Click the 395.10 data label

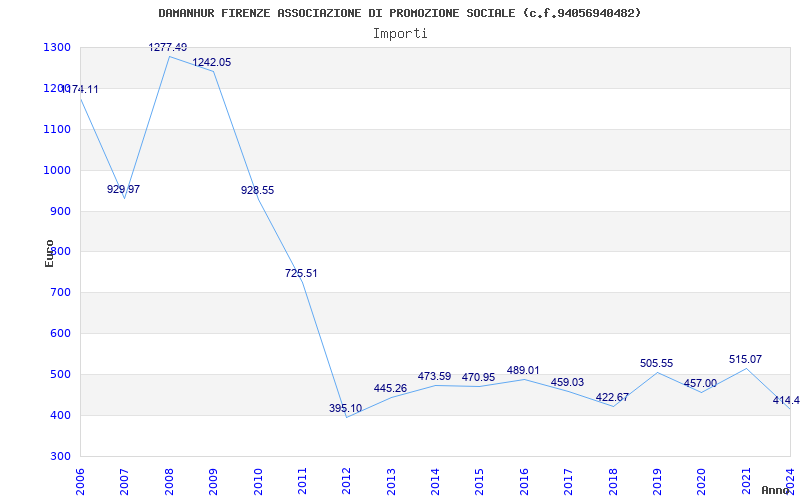click(x=345, y=408)
